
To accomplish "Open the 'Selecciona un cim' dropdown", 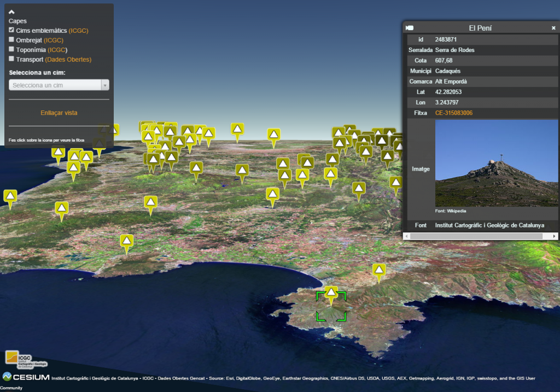I will pos(59,85).
